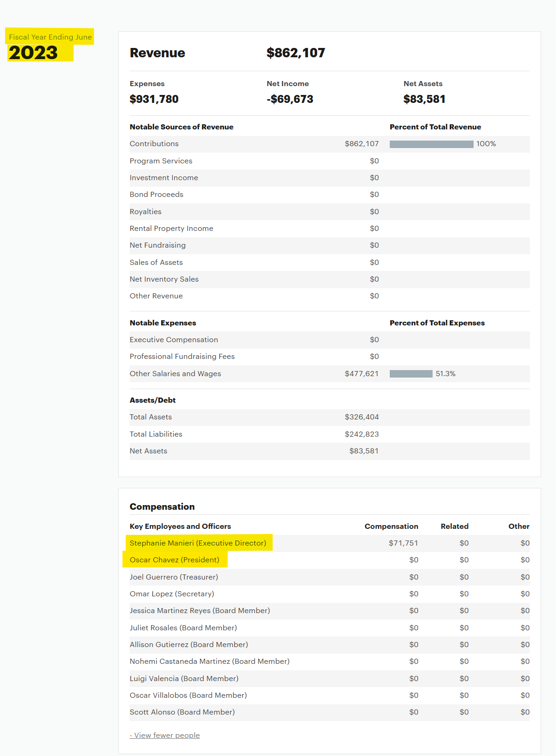Click the Revenue total $862,107
Viewport: 556px width, 756px height.
(296, 53)
